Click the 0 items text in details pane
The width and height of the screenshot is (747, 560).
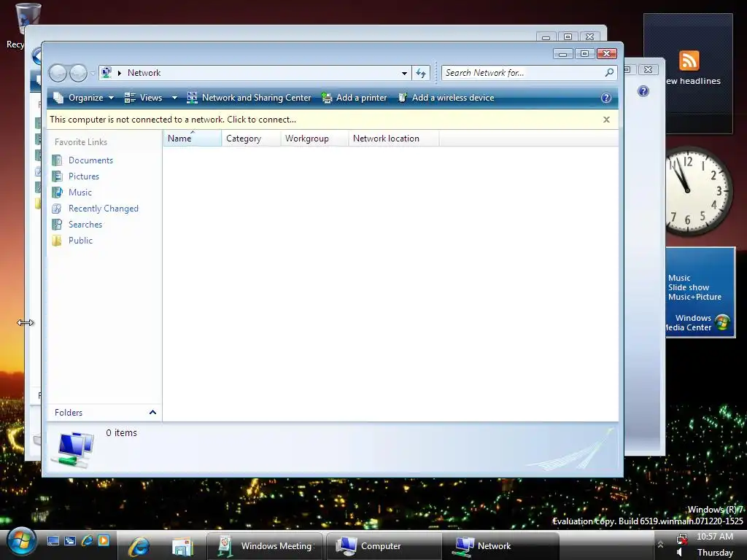coord(122,433)
